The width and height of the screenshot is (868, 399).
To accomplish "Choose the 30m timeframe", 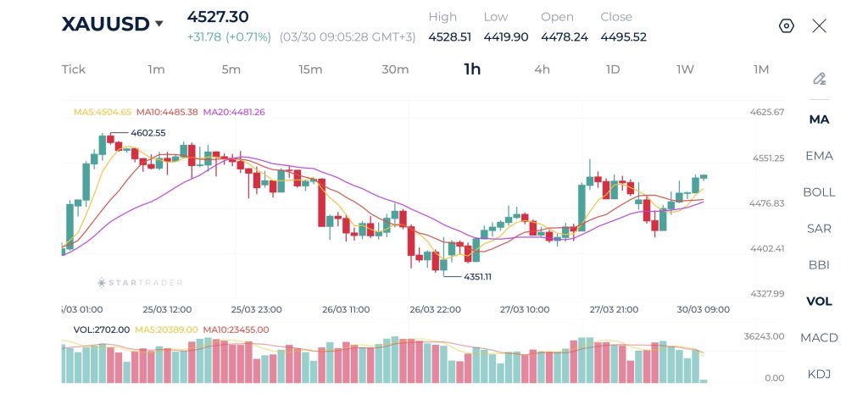I will click(x=395, y=69).
